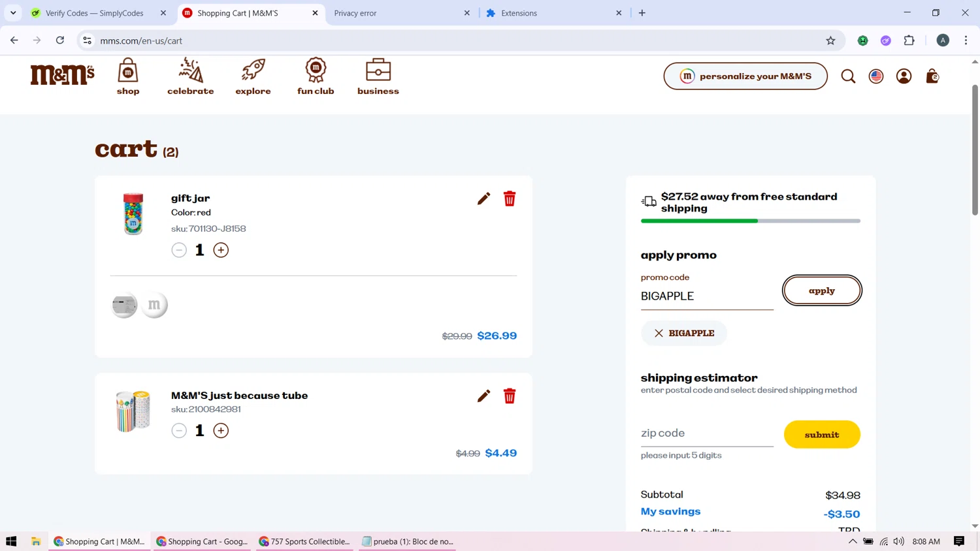Select the first gray candy design thumbnail
This screenshot has height=551, width=980.
coord(124,305)
